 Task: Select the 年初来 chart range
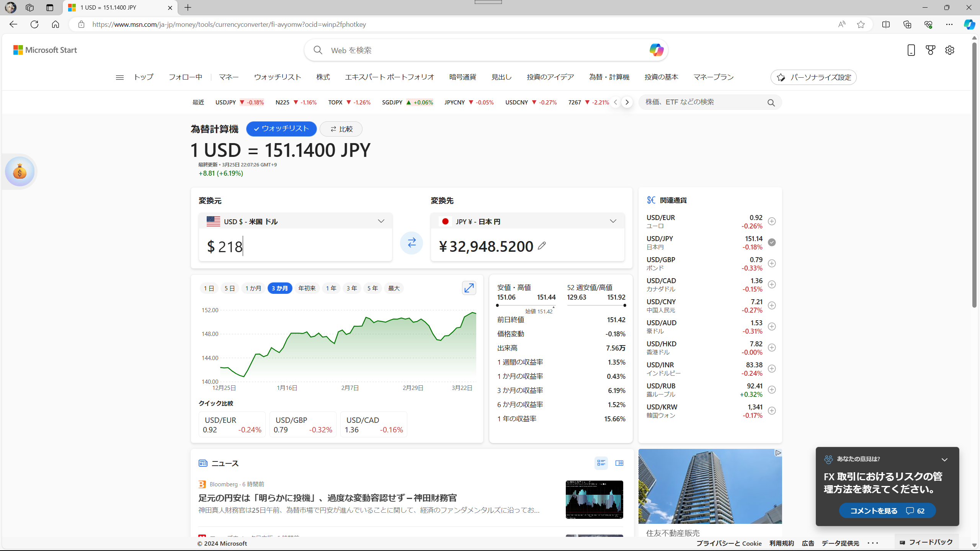click(307, 288)
